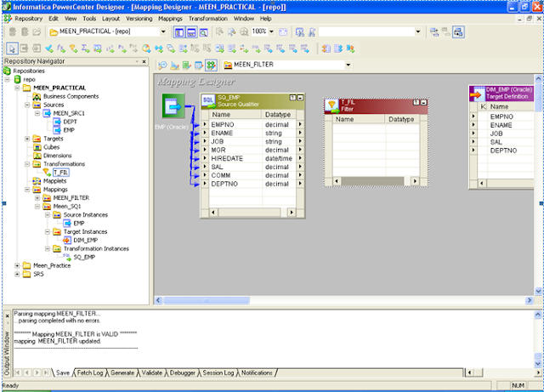Open the Mapplet Designer tool
This screenshot has width=544, height=392.
pos(199,65)
